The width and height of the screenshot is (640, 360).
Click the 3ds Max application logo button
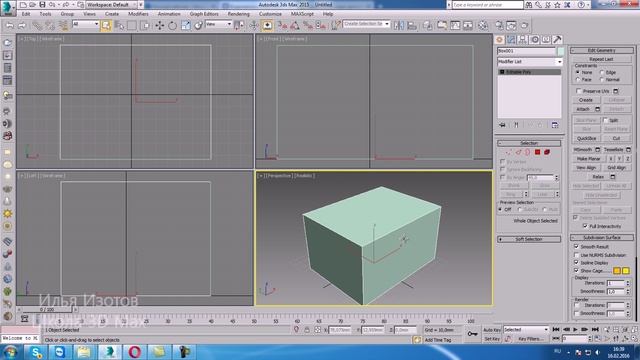(7, 8)
